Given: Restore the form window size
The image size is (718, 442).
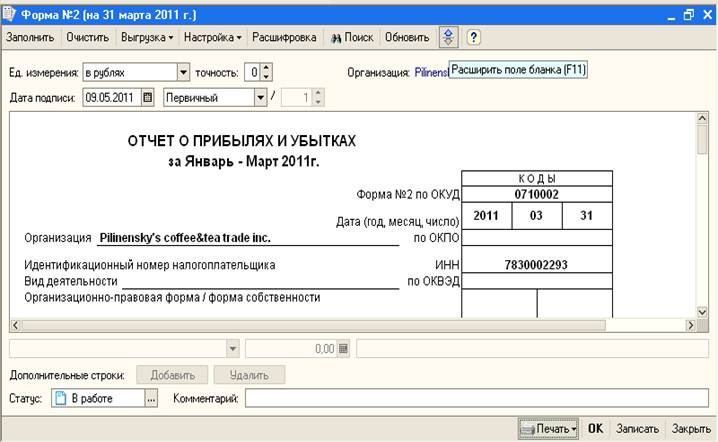Looking at the screenshot, I should pos(689,15).
